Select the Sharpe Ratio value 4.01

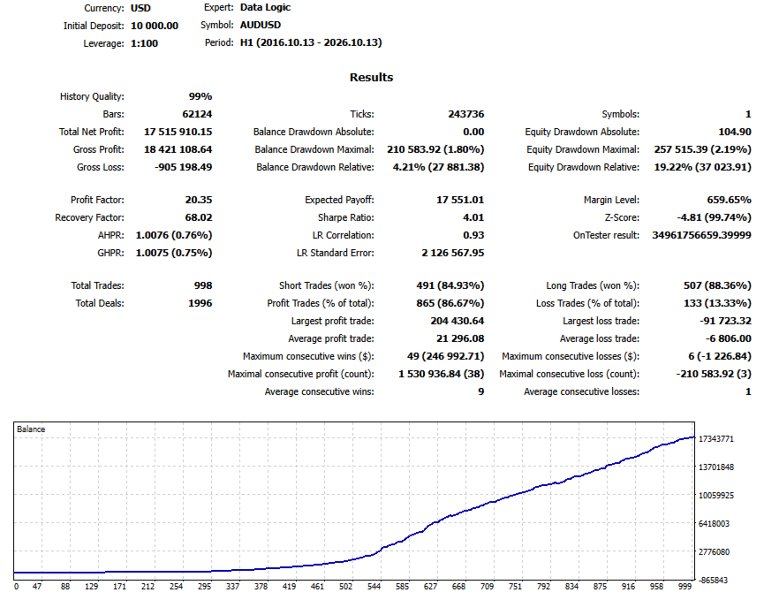(x=474, y=217)
